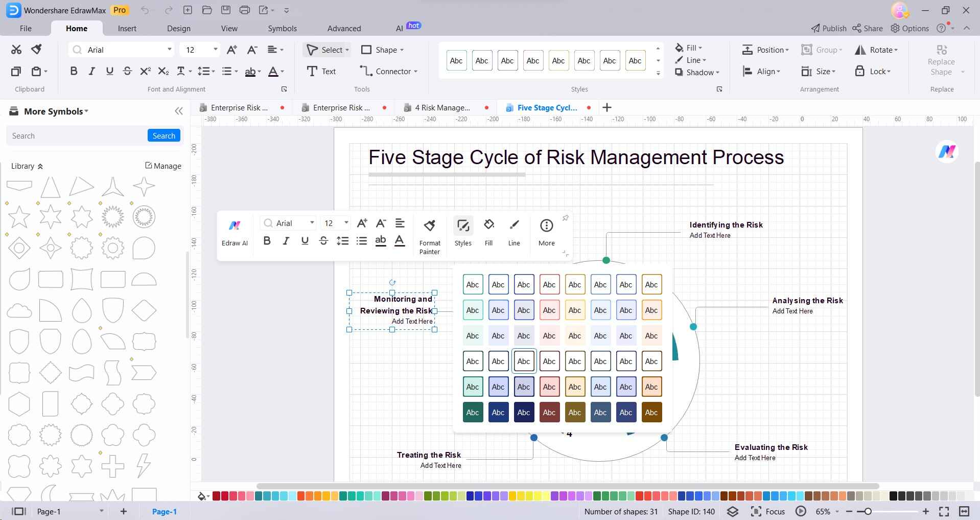
Task: Select the Text tool
Action: pyautogui.click(x=321, y=71)
